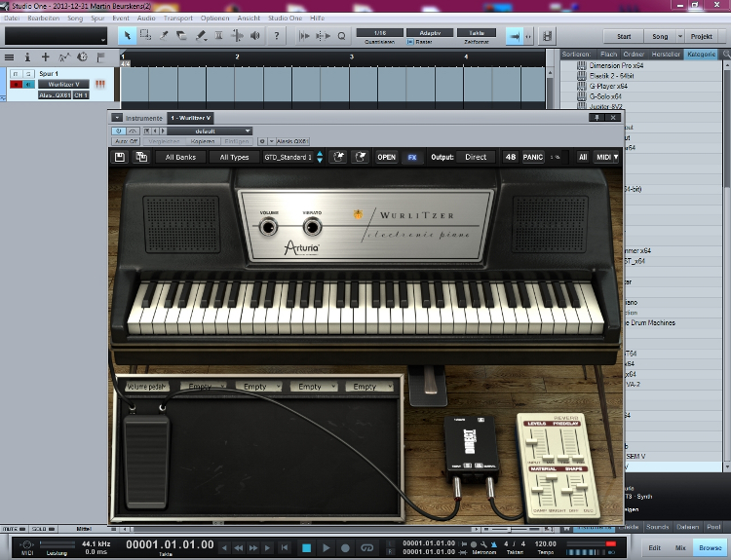Toggle autoscroll arrow button
This screenshot has height=560, width=731.
click(515, 36)
